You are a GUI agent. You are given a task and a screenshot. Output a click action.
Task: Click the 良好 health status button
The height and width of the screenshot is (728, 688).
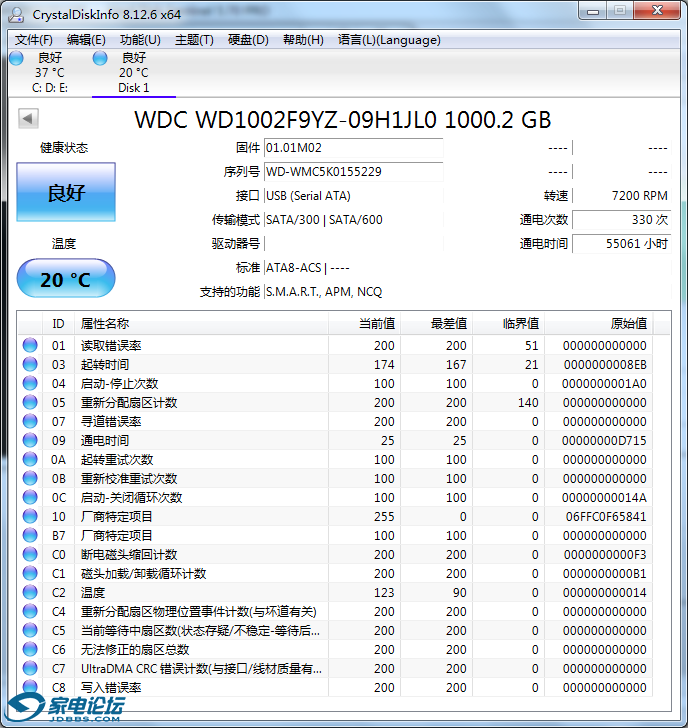[66, 192]
